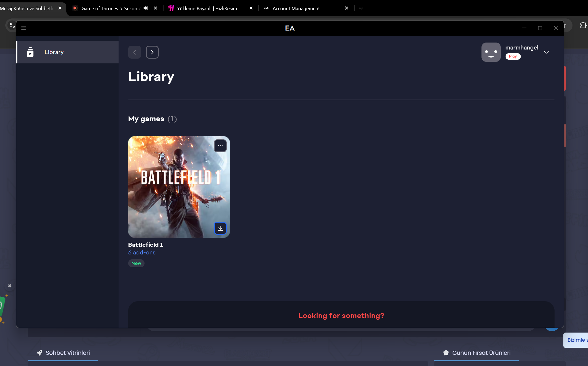The width and height of the screenshot is (588, 366).
Task: Click the marmhangel profile avatar
Action: pyautogui.click(x=491, y=52)
